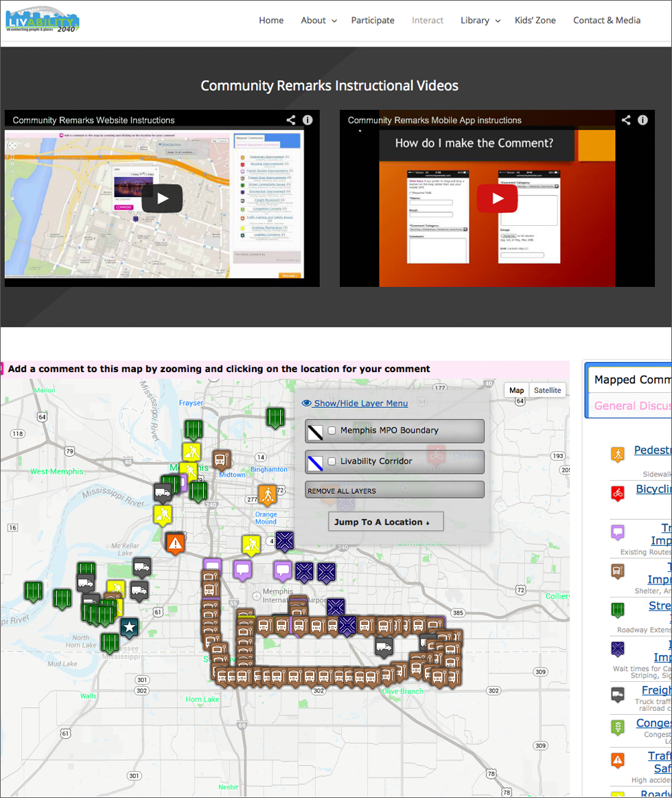
Task: Toggle Show/Hide Layer Menu link
Action: click(355, 403)
